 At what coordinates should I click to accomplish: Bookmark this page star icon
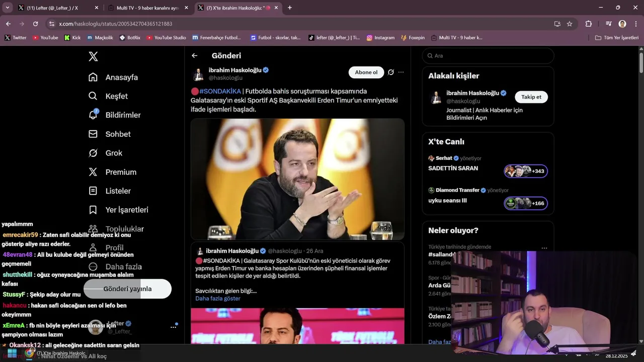point(570,24)
